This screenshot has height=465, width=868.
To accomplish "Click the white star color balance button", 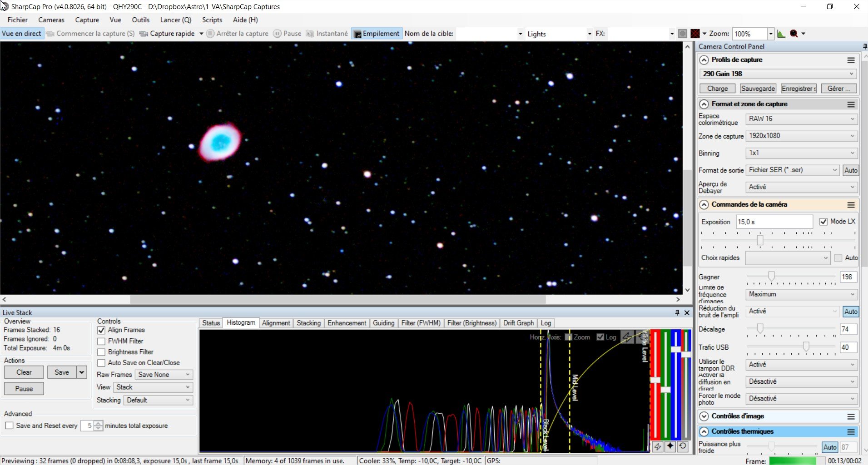I will pyautogui.click(x=670, y=446).
